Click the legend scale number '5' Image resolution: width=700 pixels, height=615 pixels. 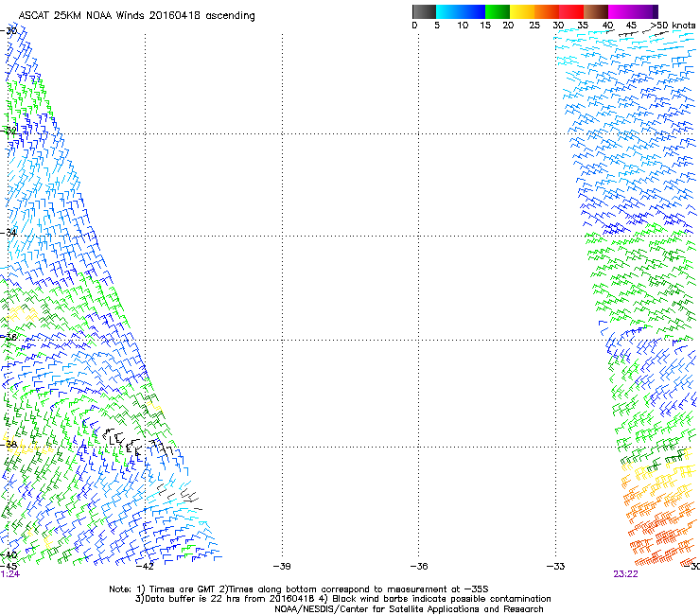tap(437, 26)
